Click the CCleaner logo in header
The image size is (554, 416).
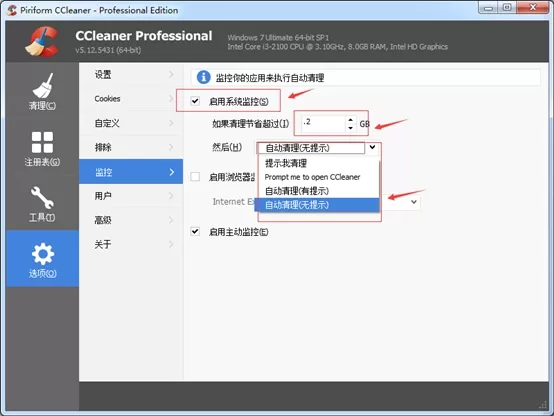coord(42,42)
